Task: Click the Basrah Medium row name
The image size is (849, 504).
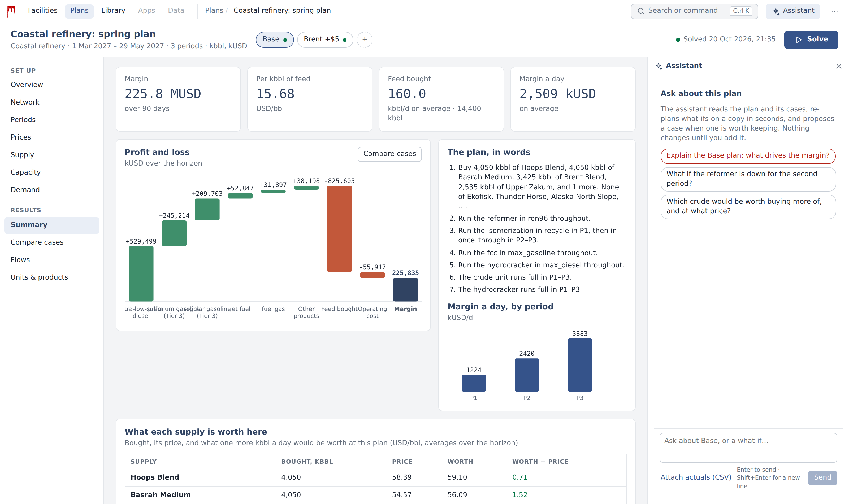Action: click(160, 495)
